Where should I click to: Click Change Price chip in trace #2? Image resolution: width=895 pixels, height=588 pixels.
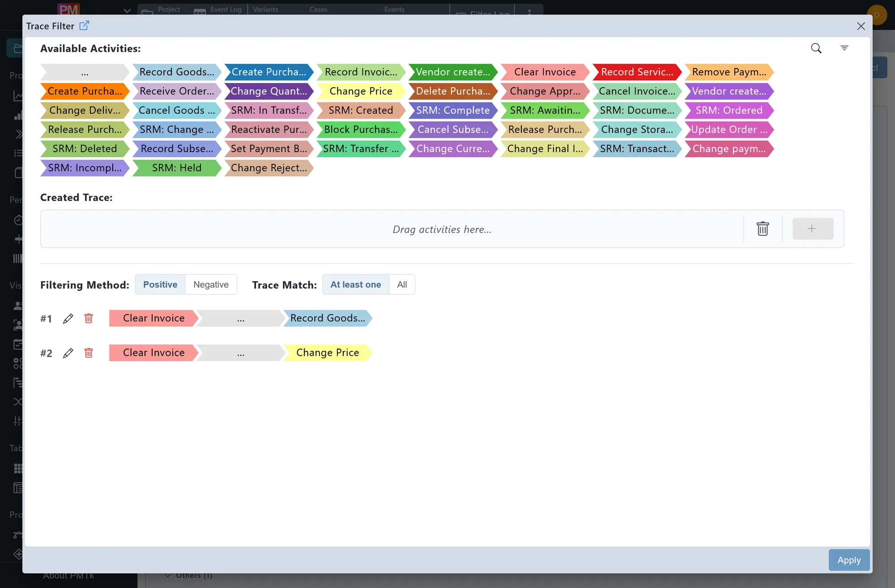tap(328, 353)
